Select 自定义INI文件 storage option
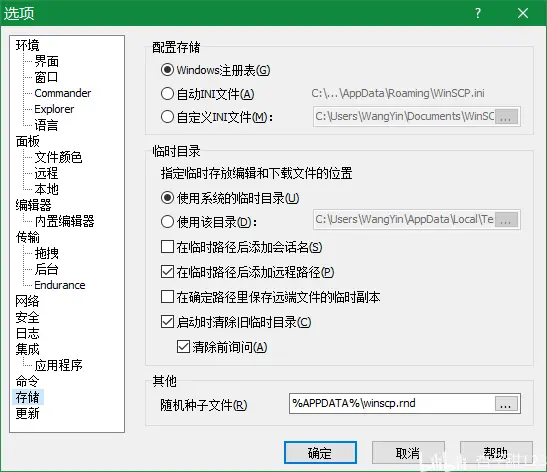The height and width of the screenshot is (472, 547). (216, 117)
